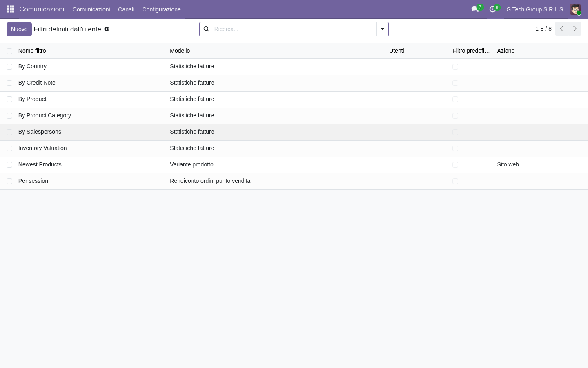Open the By Product filter record
The height and width of the screenshot is (368, 588).
(32, 99)
